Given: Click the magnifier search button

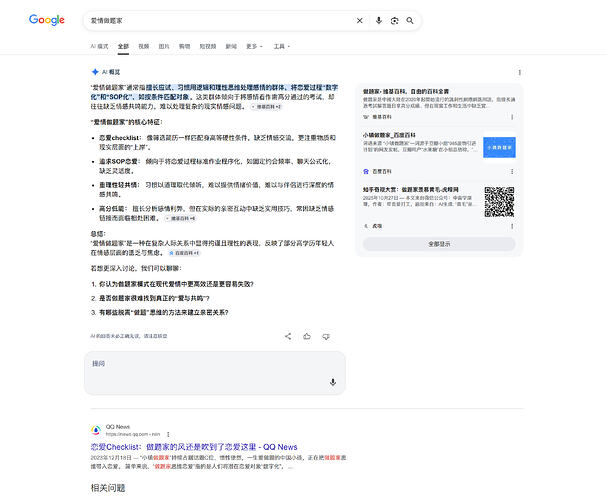Looking at the screenshot, I should pyautogui.click(x=410, y=21).
